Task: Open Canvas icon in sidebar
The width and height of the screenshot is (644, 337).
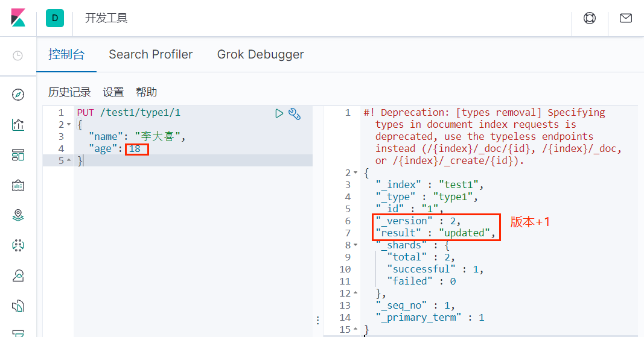Action: (18, 186)
